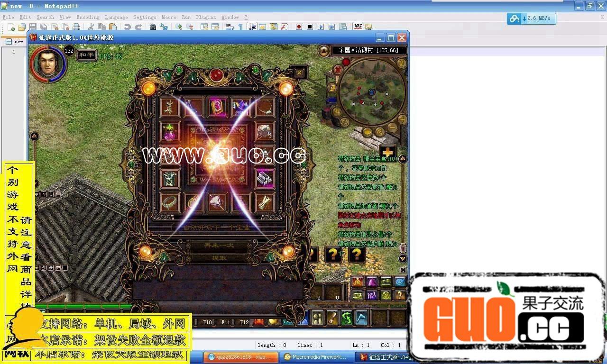The width and height of the screenshot is (607, 364).
Task: Open the Plugins menu in Notepad++
Action: 205,17
